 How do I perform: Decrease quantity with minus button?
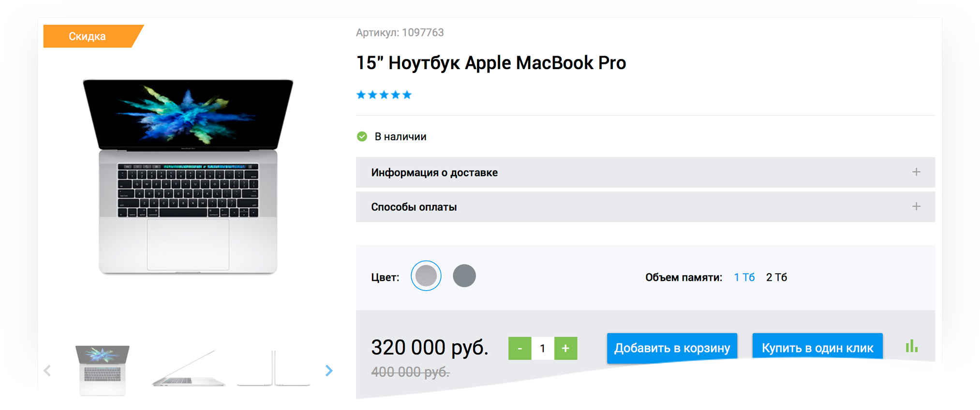click(x=520, y=348)
